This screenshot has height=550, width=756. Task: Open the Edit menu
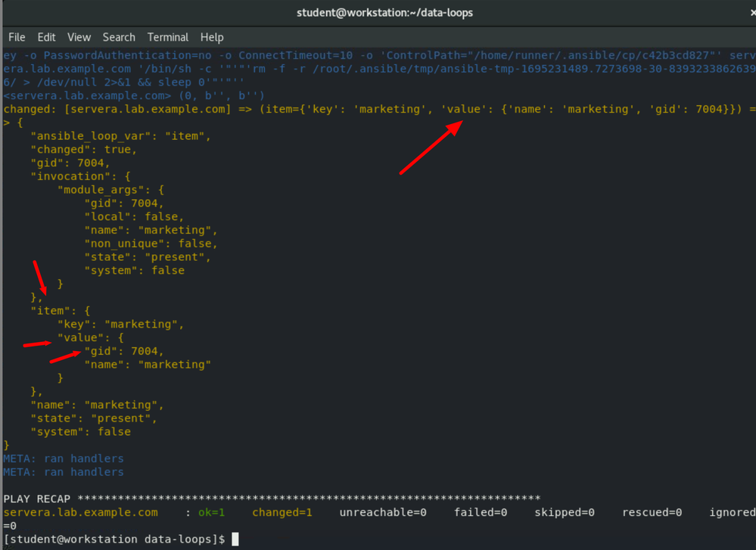[x=47, y=37]
